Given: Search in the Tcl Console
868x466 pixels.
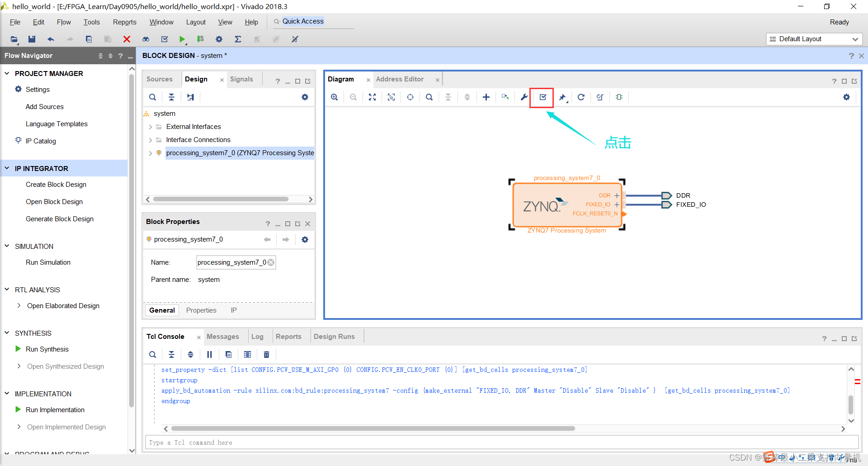Looking at the screenshot, I should pyautogui.click(x=152, y=355).
